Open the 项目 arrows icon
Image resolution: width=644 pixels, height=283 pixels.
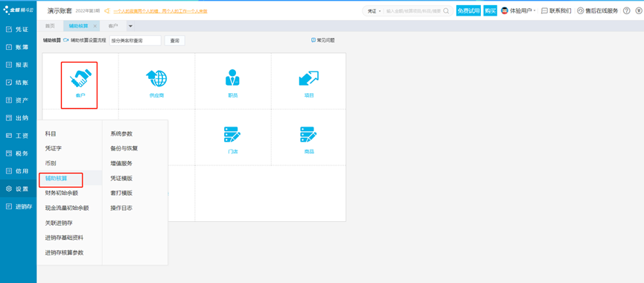click(308, 78)
